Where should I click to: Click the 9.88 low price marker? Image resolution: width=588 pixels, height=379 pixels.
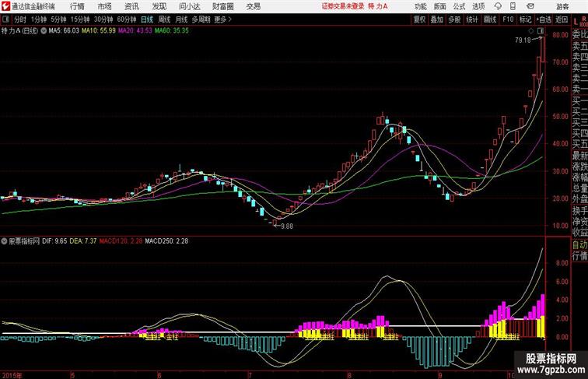pyautogui.click(x=287, y=226)
